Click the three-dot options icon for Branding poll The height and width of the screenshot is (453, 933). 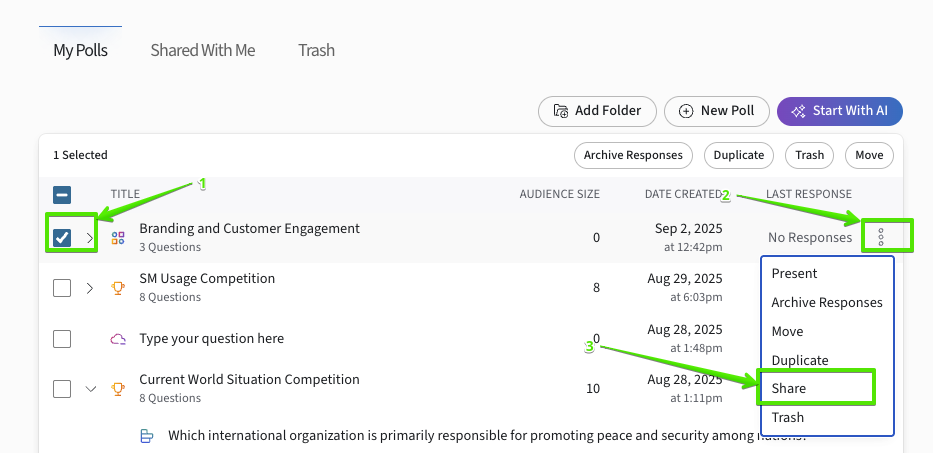(x=881, y=238)
